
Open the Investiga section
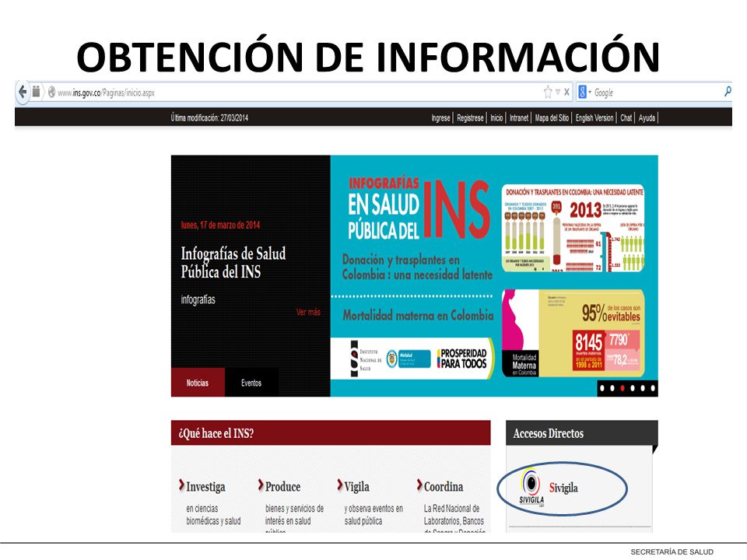click(x=205, y=487)
